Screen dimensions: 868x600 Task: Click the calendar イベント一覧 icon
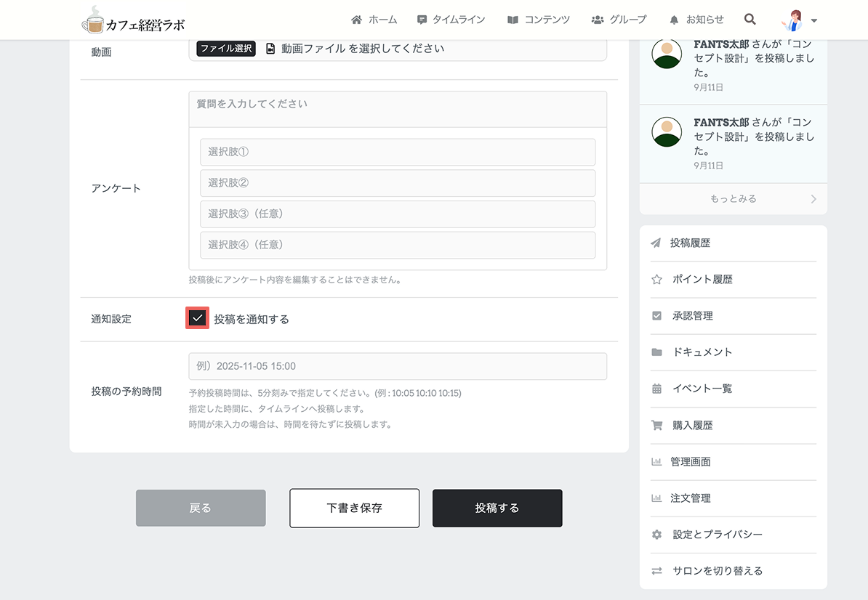(x=656, y=389)
